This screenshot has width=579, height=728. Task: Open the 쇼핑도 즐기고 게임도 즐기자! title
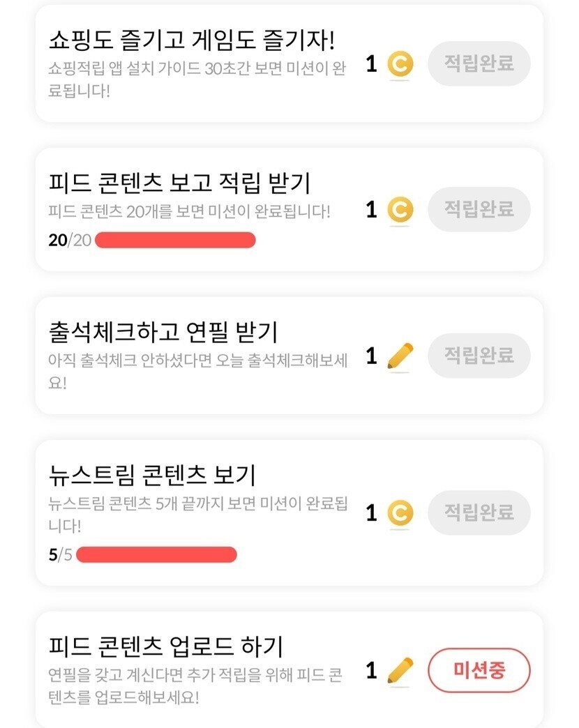[x=193, y=40]
